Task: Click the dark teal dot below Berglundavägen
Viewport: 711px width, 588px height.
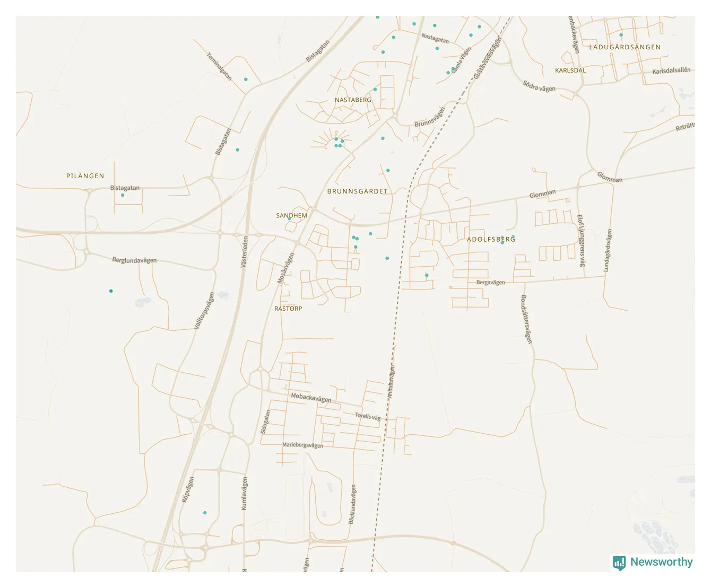Action: coord(111,291)
